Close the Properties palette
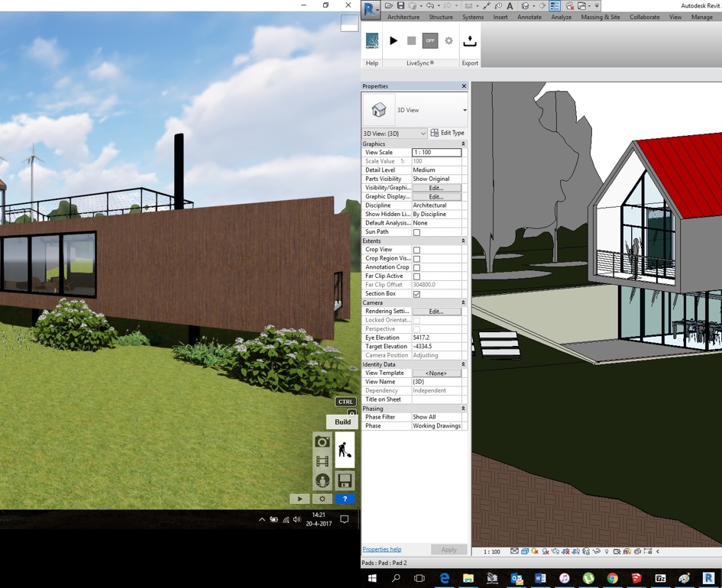This screenshot has width=722, height=588. [x=464, y=86]
